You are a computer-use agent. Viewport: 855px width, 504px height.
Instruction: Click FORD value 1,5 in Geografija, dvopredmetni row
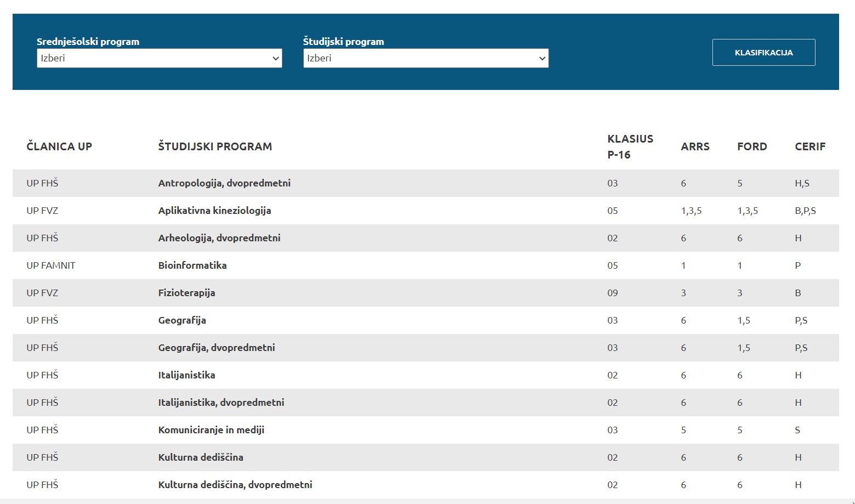tap(744, 348)
